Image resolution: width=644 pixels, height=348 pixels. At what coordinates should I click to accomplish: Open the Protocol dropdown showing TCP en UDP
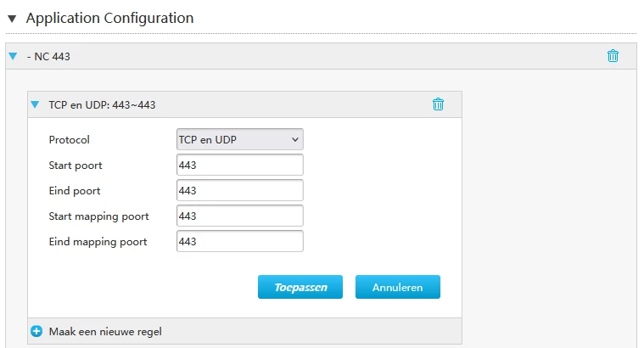pos(240,139)
